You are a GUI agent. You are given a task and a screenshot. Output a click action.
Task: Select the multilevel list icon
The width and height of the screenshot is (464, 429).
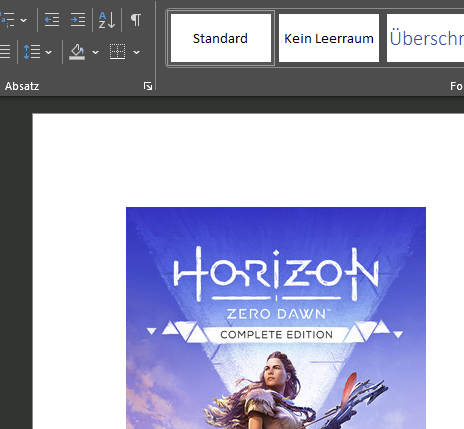click(7, 20)
